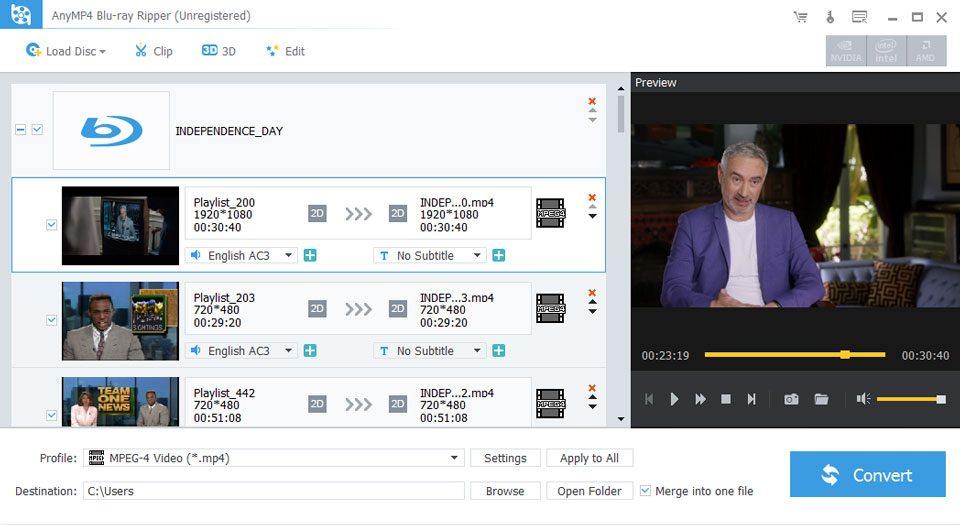Click the snapshot camera icon in preview
Screen dimensions: 960x525
791,399
